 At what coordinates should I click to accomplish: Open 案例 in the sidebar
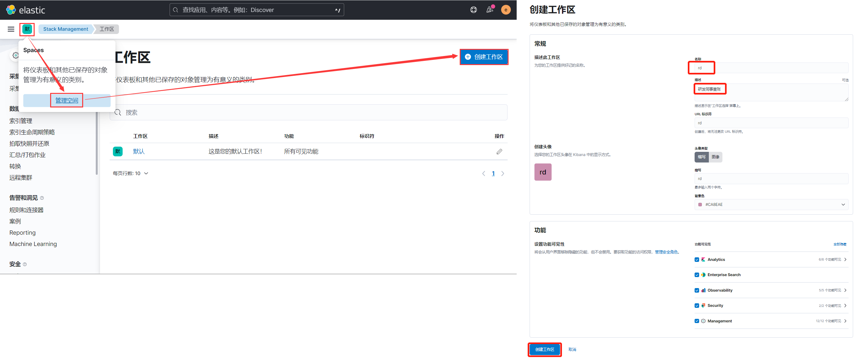click(15, 221)
